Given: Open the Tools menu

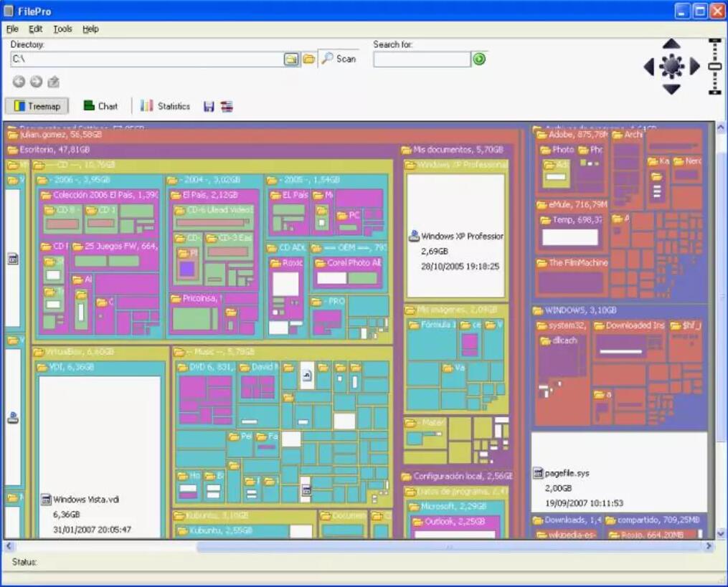Looking at the screenshot, I should (x=62, y=29).
